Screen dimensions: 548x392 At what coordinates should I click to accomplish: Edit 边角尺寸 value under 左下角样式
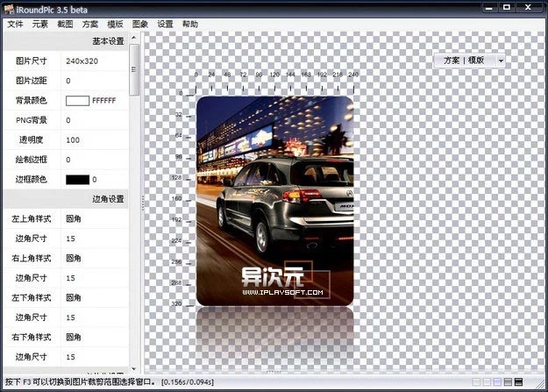click(x=95, y=317)
